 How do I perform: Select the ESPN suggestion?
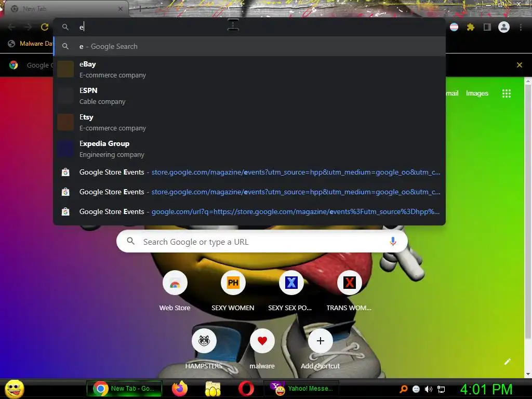(x=249, y=96)
